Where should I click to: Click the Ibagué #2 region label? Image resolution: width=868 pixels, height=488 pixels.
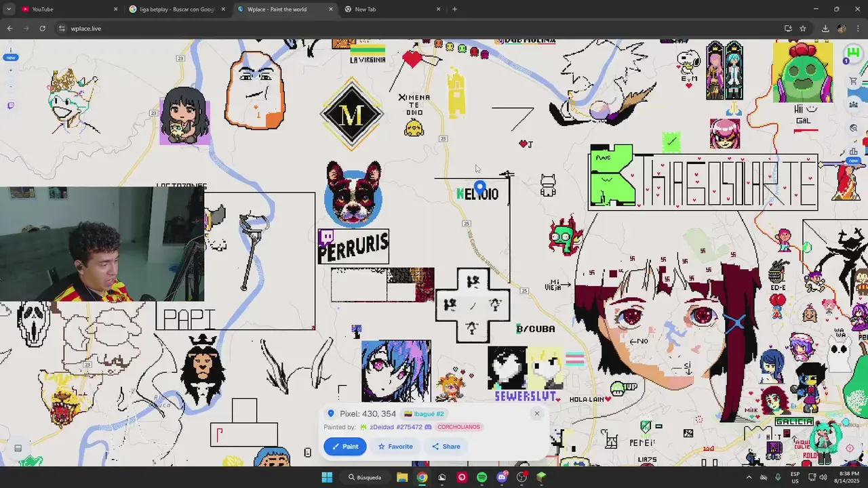(x=424, y=413)
